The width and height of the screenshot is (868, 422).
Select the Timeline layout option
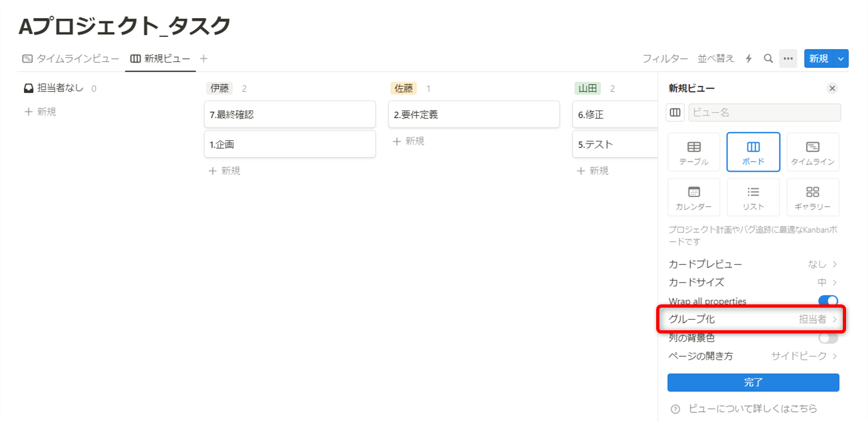click(812, 153)
